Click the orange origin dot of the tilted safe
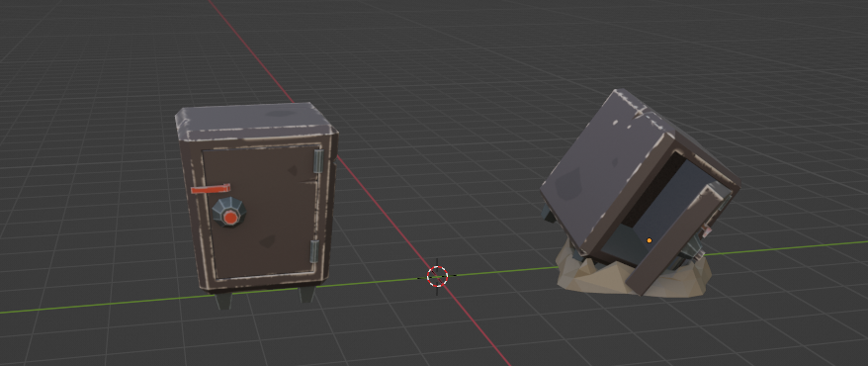Screen dimensions: 868x366 click(650, 240)
